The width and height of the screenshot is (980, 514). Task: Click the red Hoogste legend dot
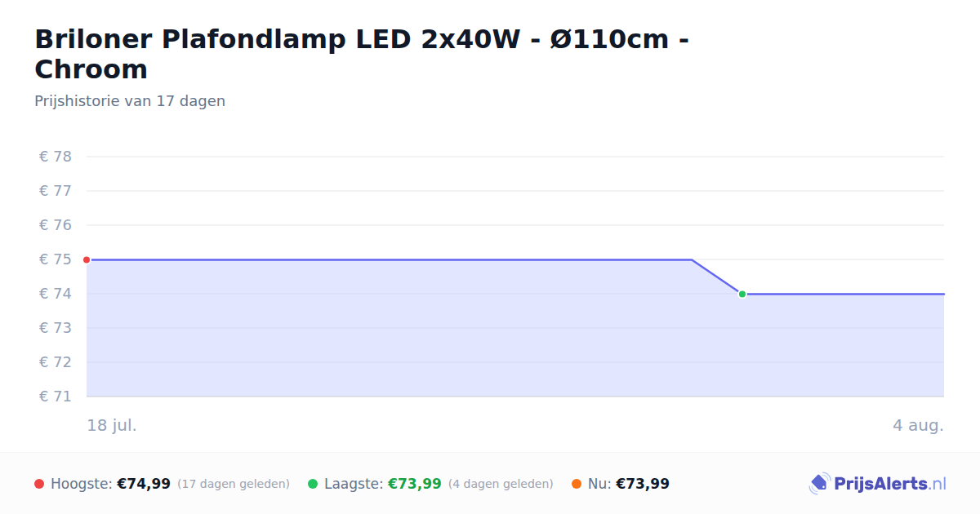(39, 484)
